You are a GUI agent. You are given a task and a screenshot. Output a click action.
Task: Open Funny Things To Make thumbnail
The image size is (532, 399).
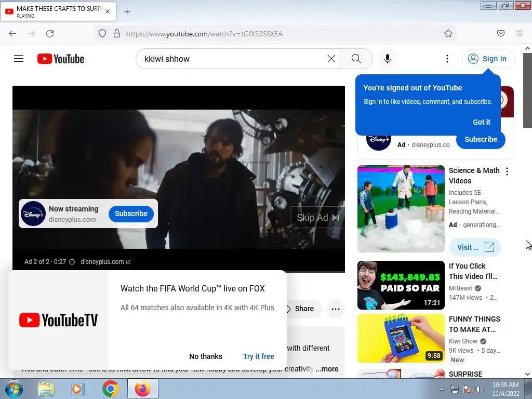point(401,338)
